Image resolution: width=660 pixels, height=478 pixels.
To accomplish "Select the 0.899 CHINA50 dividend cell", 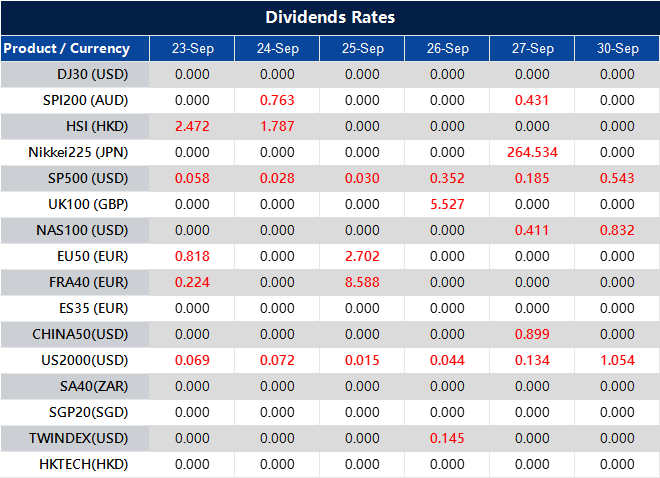I will pyautogui.click(x=532, y=334).
